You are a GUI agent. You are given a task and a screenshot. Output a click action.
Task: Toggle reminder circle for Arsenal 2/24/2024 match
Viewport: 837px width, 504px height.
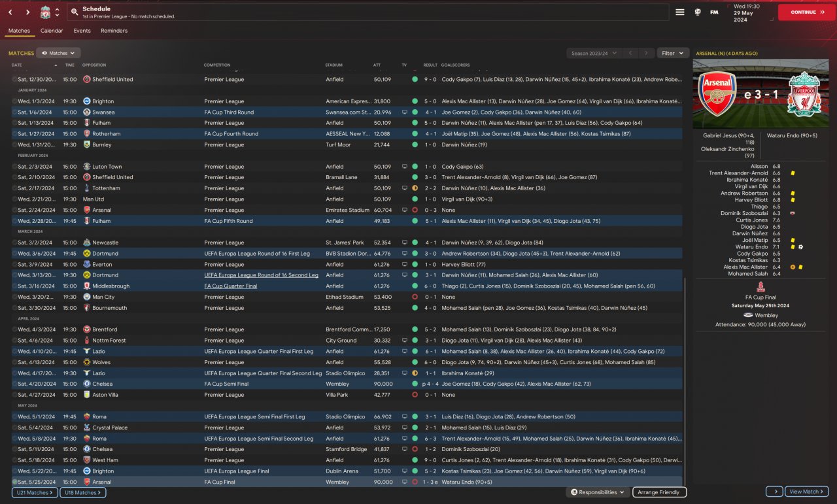tap(14, 210)
